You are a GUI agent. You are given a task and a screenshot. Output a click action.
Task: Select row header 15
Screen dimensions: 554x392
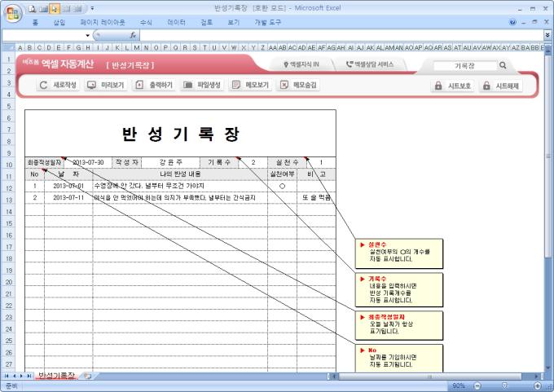click(9, 224)
